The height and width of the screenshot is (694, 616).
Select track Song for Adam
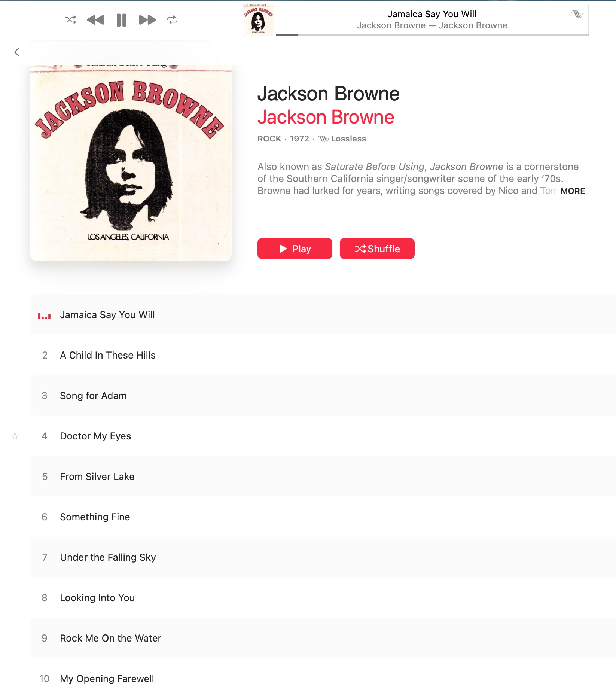(323, 396)
